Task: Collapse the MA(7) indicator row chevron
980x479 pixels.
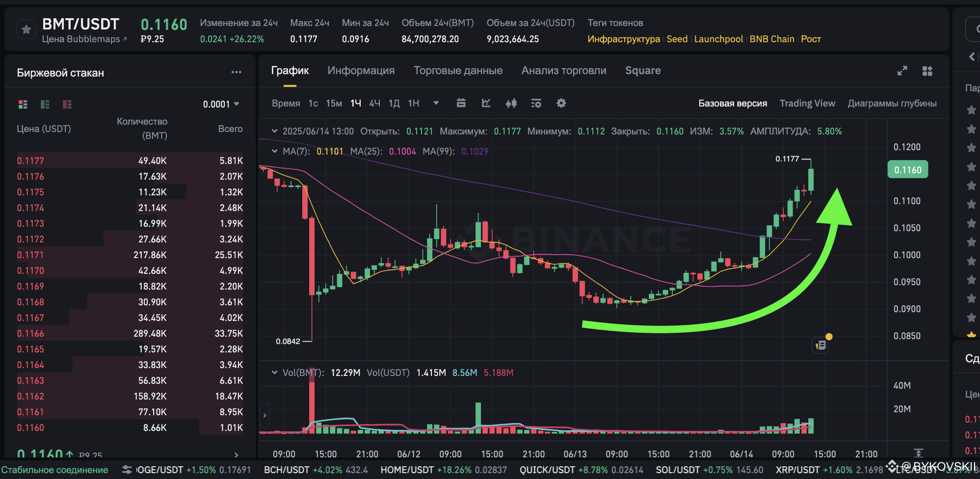Action: click(275, 151)
